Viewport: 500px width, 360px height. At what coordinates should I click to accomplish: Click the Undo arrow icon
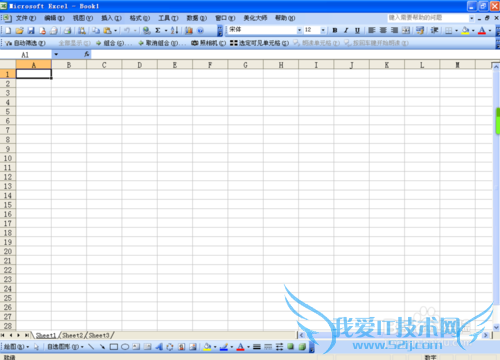[x=127, y=31]
